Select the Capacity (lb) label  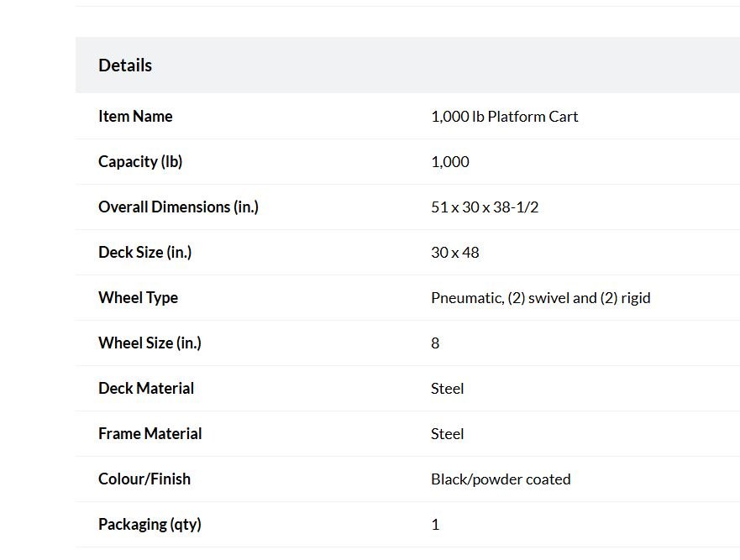click(140, 162)
